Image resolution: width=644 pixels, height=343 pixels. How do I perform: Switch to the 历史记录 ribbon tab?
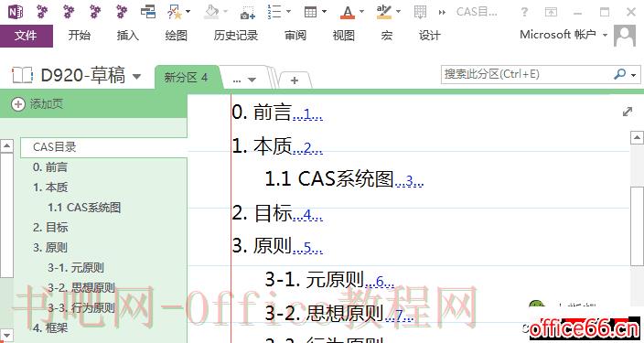pos(236,36)
